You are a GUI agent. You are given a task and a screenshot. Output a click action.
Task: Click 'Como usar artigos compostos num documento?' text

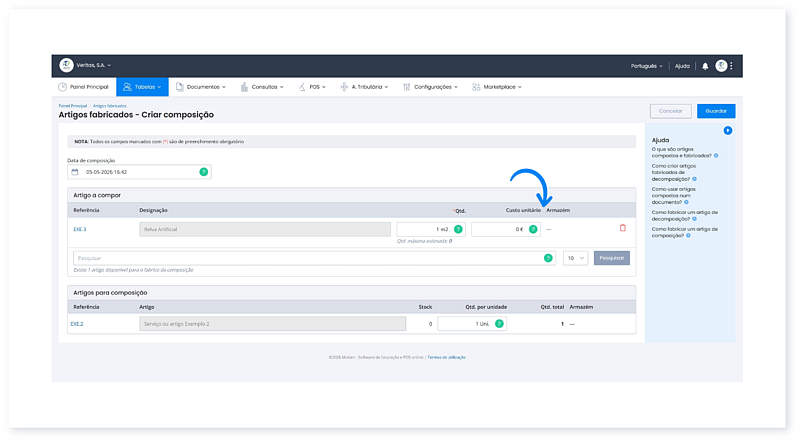click(673, 195)
